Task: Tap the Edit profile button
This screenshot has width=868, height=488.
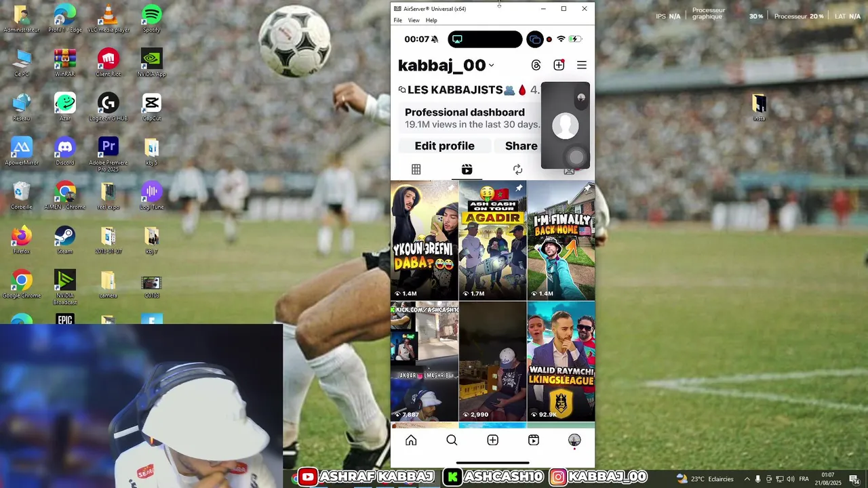Action: [x=445, y=146]
